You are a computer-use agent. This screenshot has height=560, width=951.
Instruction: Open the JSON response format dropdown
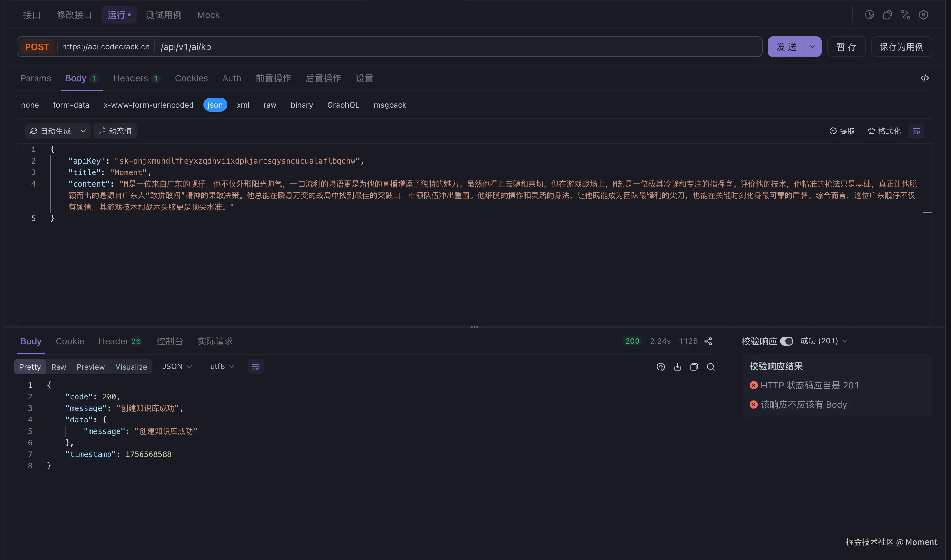[177, 366]
